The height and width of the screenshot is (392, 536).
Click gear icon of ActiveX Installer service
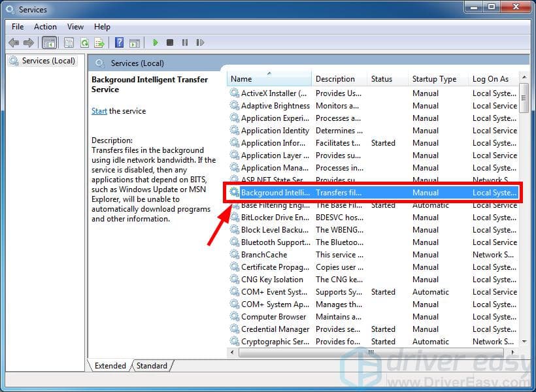[234, 93]
